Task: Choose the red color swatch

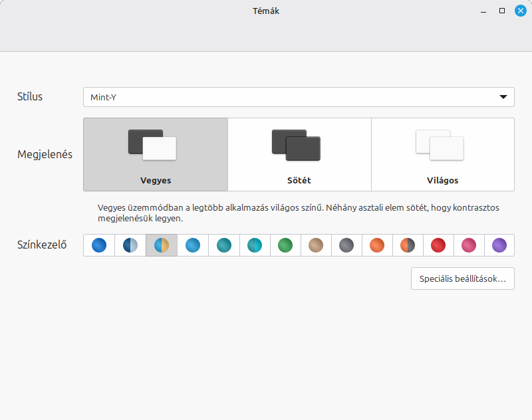Action: [x=438, y=245]
